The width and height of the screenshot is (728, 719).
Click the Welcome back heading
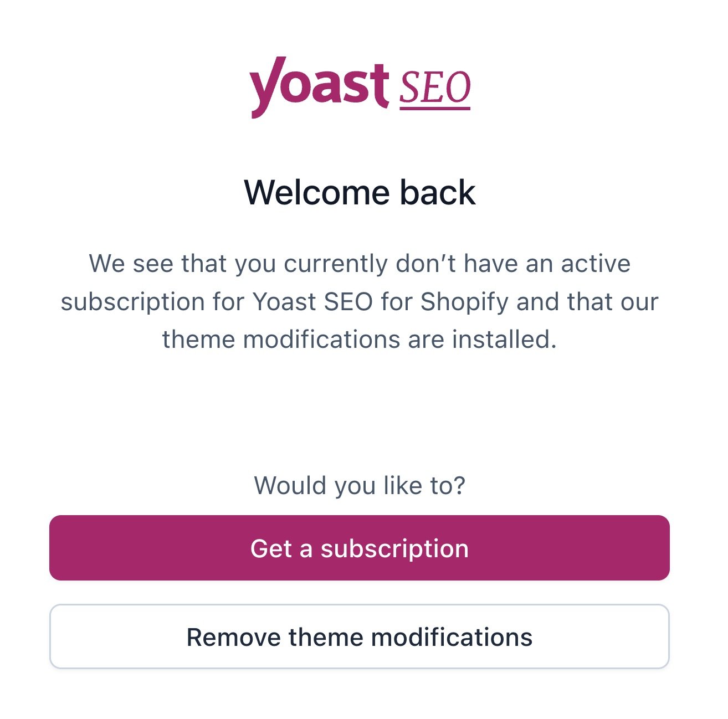click(360, 193)
